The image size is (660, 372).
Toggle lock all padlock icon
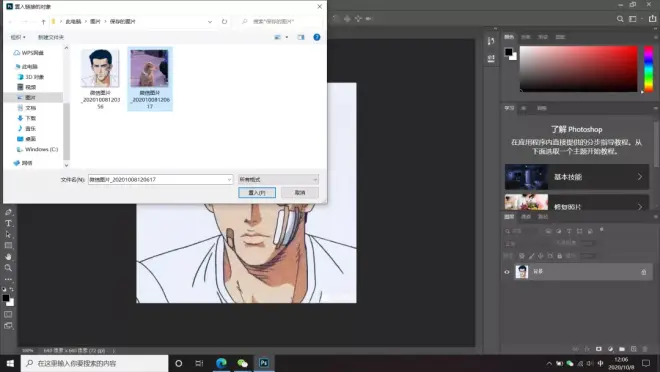559,256
